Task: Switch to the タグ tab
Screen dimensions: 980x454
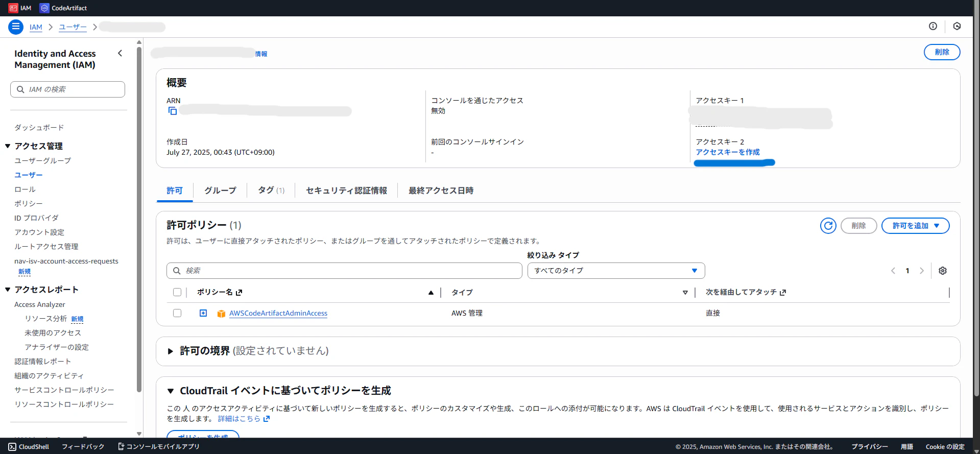Action: [x=271, y=190]
